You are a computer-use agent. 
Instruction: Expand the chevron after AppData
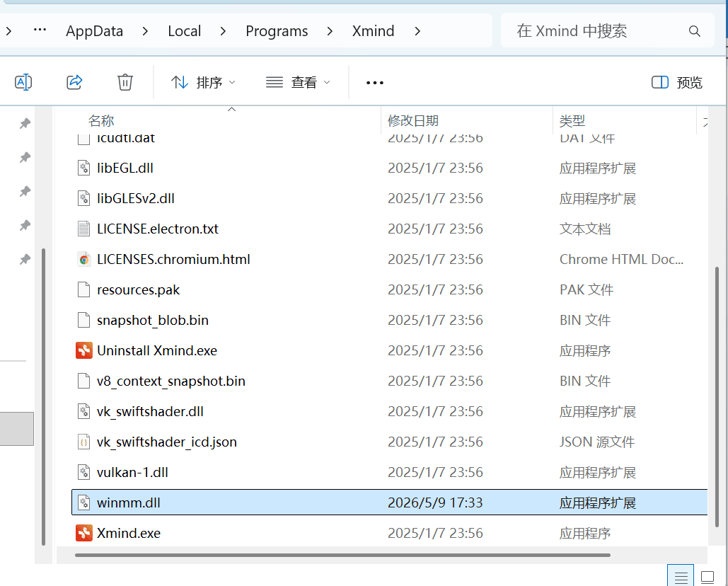coord(145,31)
